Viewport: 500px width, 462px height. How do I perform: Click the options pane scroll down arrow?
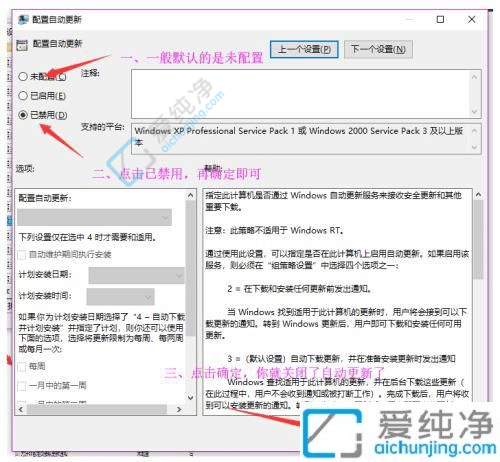pyautogui.click(x=190, y=397)
